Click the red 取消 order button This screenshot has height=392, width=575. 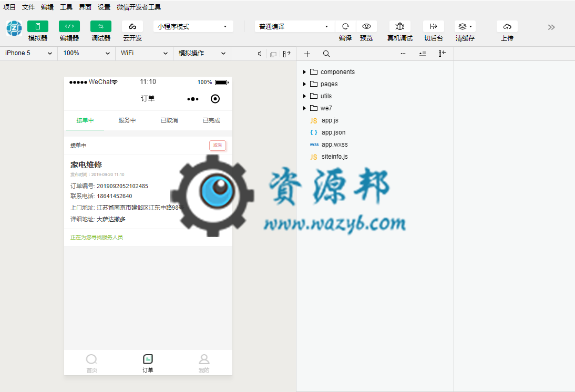tap(218, 146)
